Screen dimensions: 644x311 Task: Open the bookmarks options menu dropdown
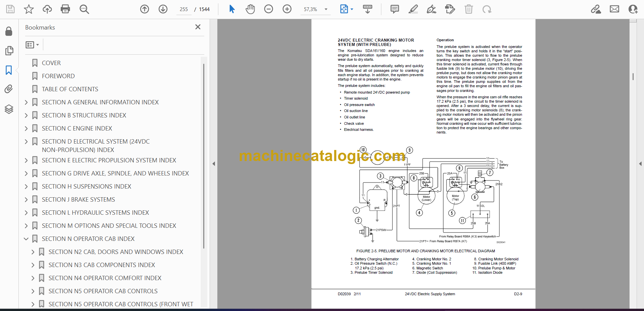pyautogui.click(x=32, y=45)
